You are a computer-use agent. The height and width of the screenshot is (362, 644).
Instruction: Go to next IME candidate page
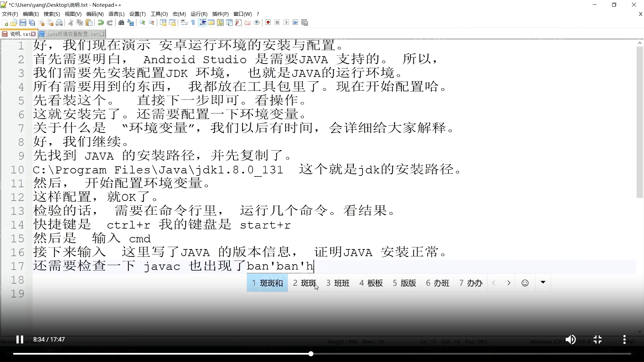click(509, 283)
